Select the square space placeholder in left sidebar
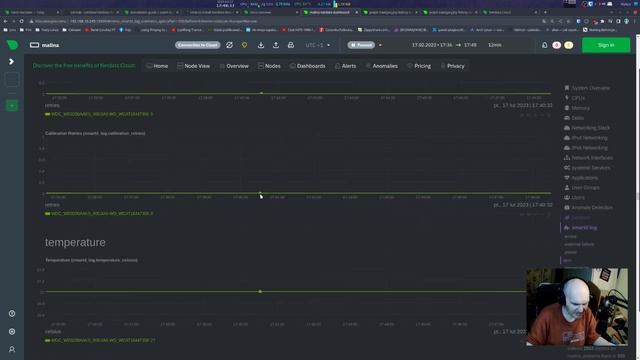Image resolution: width=640 pixels, height=360 pixels. click(x=12, y=79)
